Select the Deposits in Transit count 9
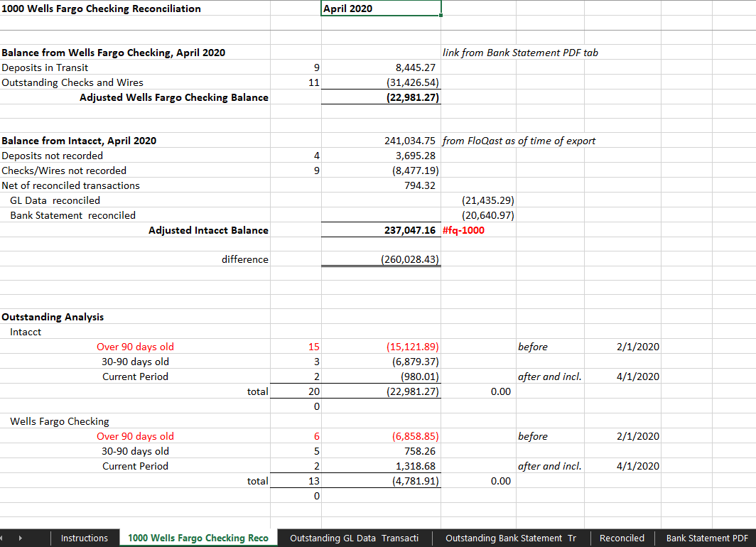 point(316,67)
